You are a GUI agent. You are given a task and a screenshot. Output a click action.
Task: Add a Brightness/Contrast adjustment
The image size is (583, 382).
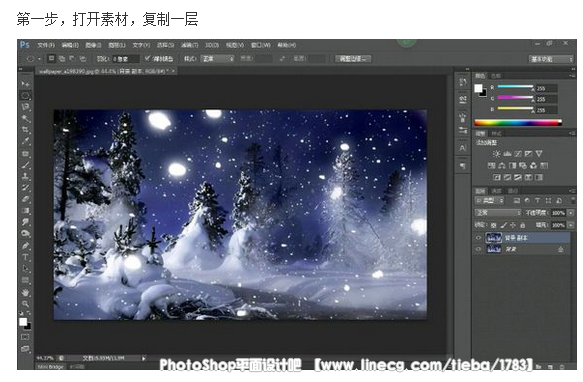[x=496, y=154]
